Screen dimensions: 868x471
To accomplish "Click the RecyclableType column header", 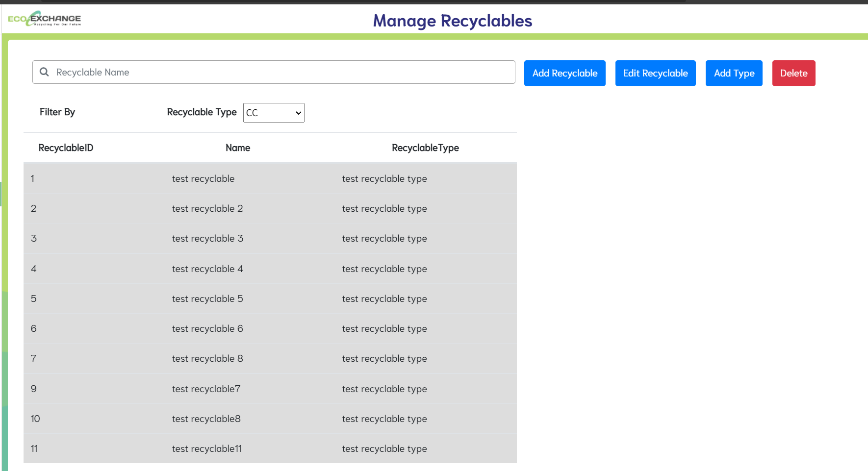I will [x=425, y=148].
